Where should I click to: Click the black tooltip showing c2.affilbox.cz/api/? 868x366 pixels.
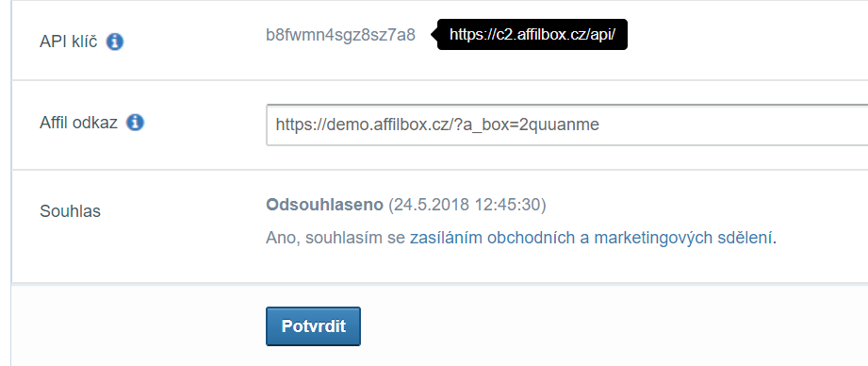click(532, 35)
